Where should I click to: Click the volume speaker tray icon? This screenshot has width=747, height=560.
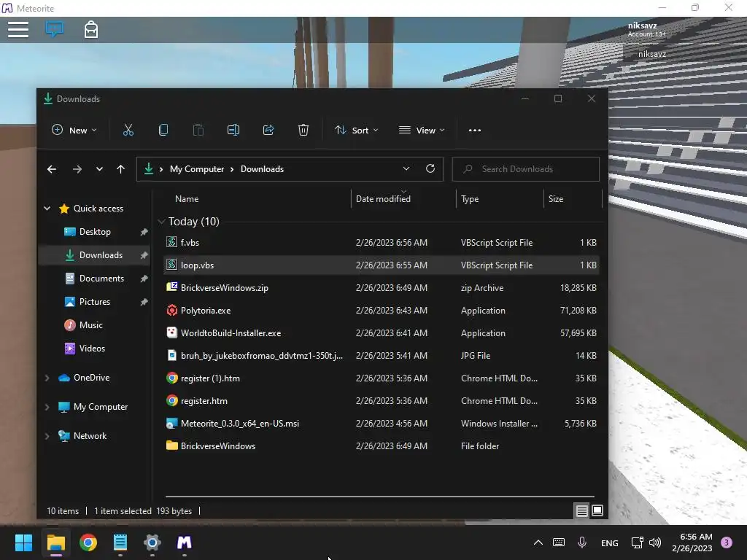(656, 542)
